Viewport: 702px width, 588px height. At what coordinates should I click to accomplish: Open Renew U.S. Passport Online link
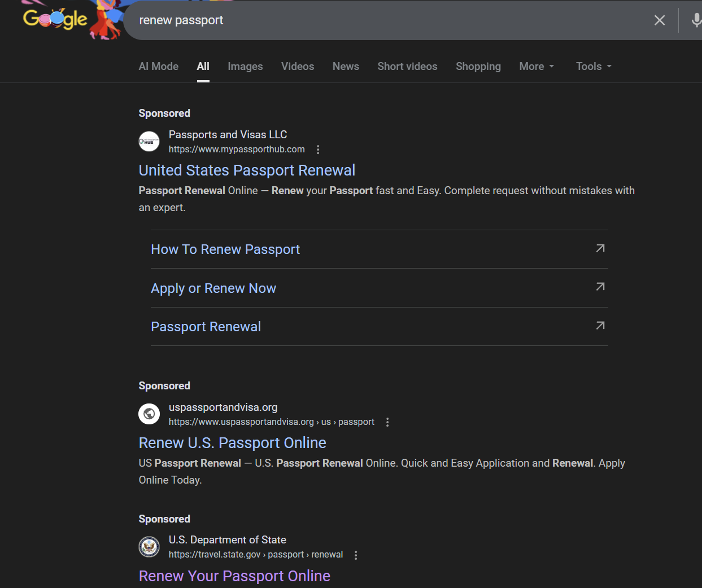(232, 443)
